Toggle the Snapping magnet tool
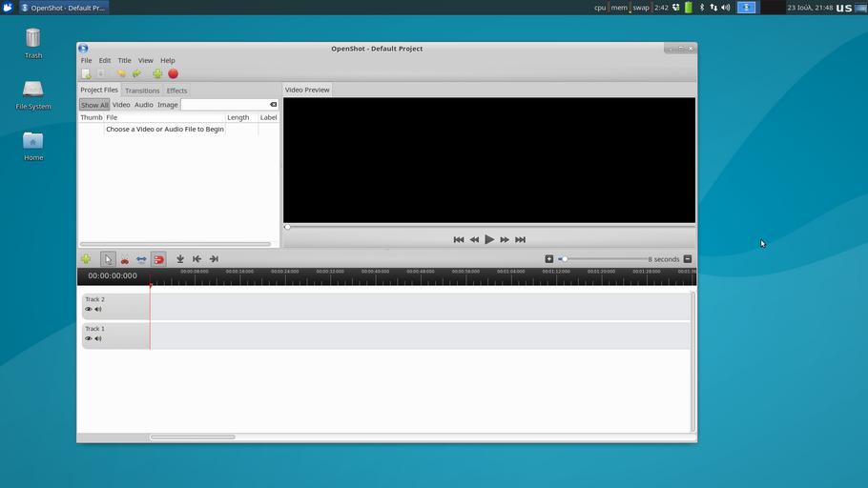This screenshot has height=488, width=868. click(158, 259)
